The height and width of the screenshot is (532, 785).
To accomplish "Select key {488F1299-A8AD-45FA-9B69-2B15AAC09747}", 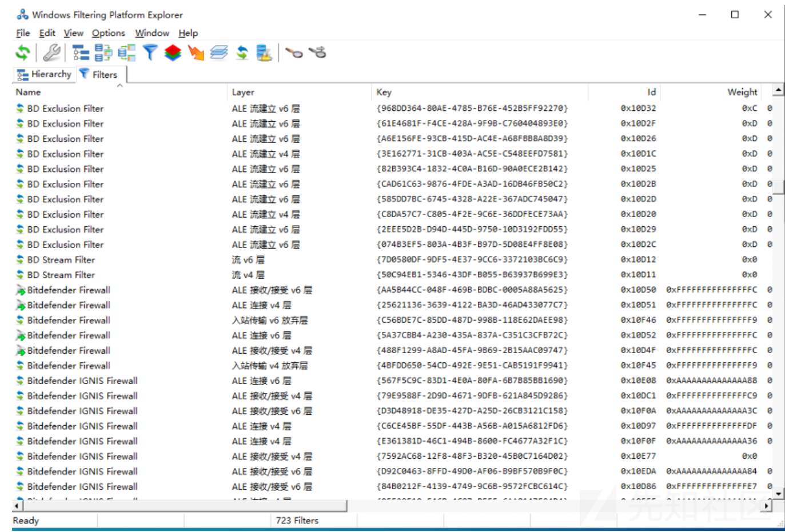I will (x=472, y=350).
